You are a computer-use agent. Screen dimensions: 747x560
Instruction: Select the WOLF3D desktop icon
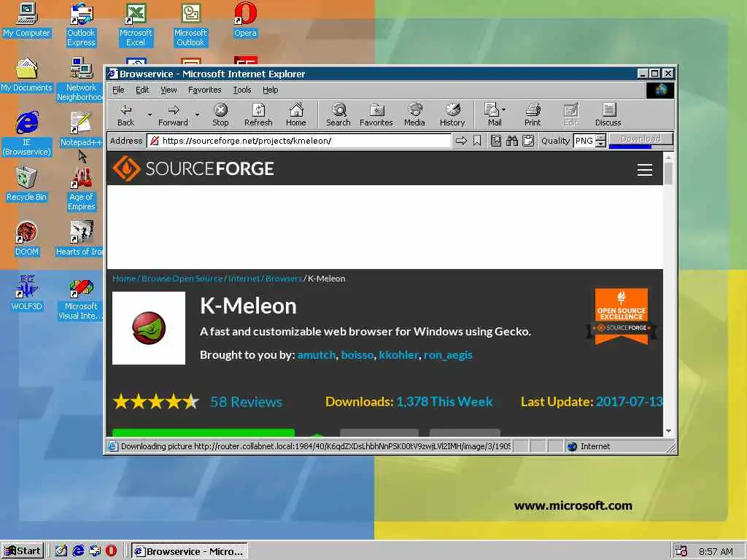[x=26, y=293]
